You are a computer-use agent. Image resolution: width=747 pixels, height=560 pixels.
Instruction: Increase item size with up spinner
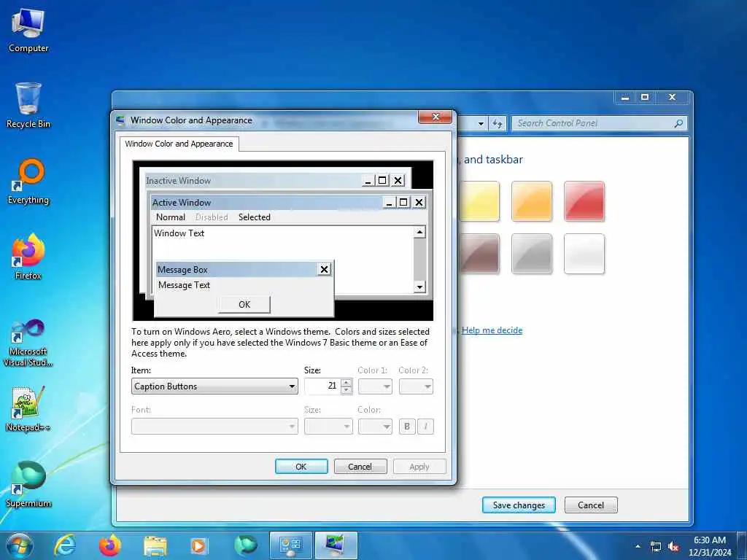(x=347, y=382)
